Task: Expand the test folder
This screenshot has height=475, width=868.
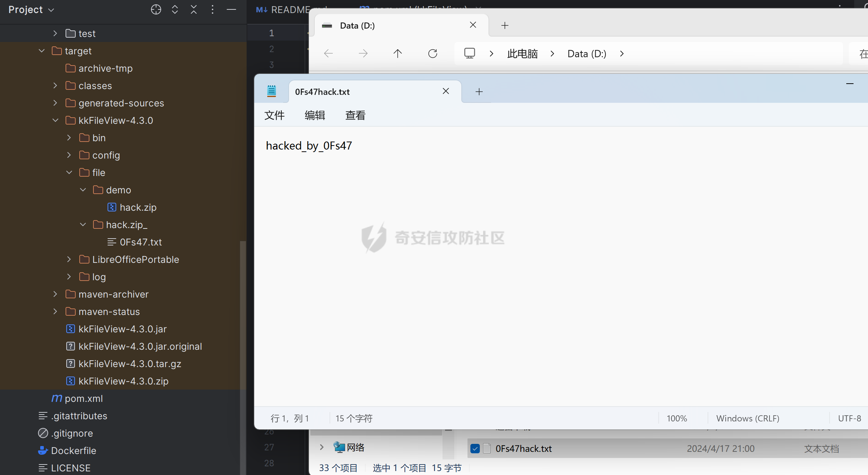Action: tap(55, 33)
